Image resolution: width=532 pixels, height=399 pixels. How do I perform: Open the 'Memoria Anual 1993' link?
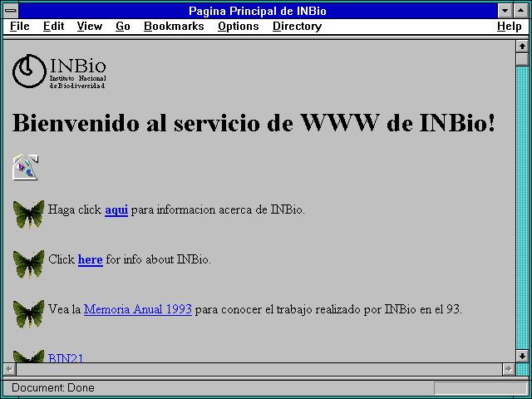tap(138, 309)
